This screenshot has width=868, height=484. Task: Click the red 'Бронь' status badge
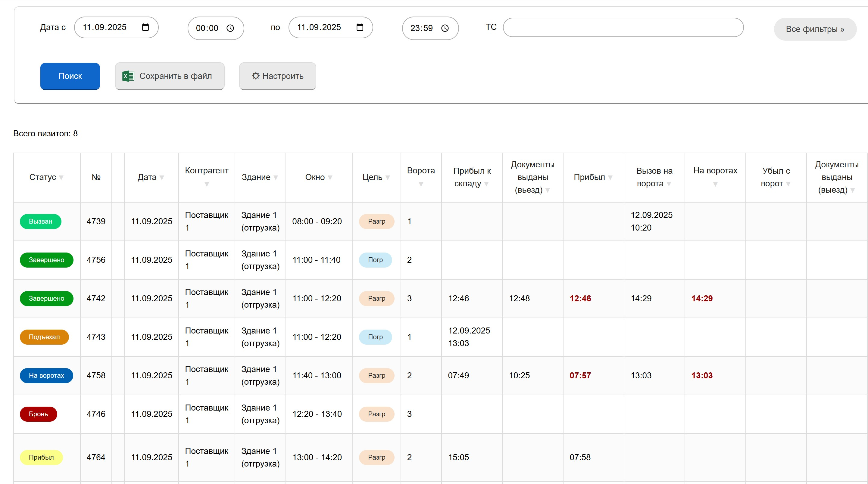tap(39, 414)
